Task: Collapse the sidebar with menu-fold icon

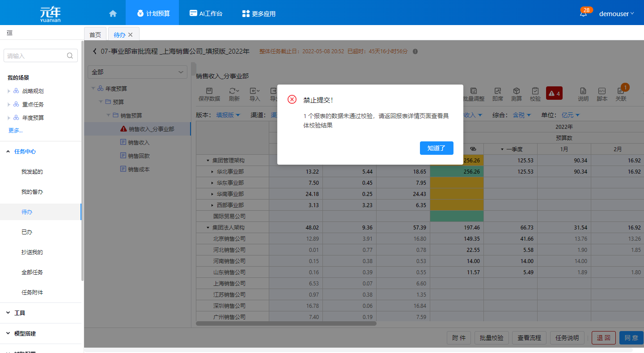Action: pos(9,33)
